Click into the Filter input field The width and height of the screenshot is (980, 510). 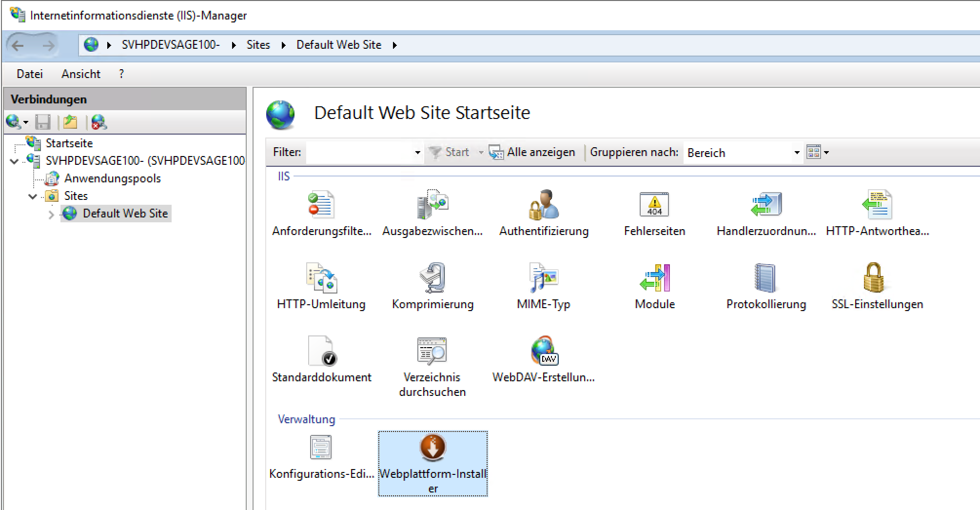coord(359,153)
